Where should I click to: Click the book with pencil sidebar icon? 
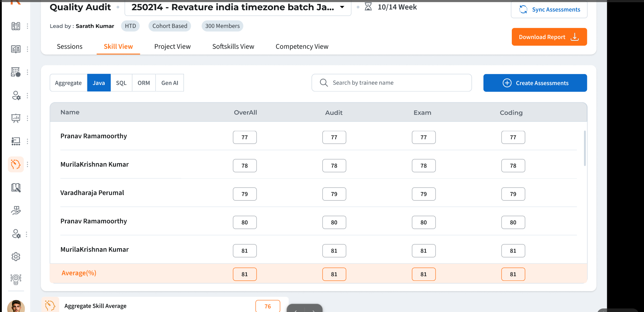tap(16, 188)
